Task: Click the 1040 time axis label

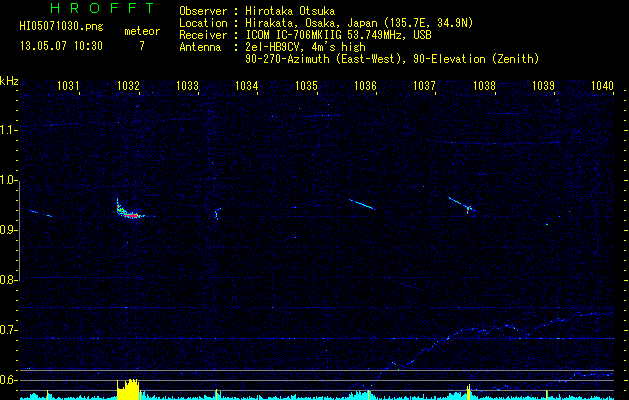Action: click(x=603, y=85)
